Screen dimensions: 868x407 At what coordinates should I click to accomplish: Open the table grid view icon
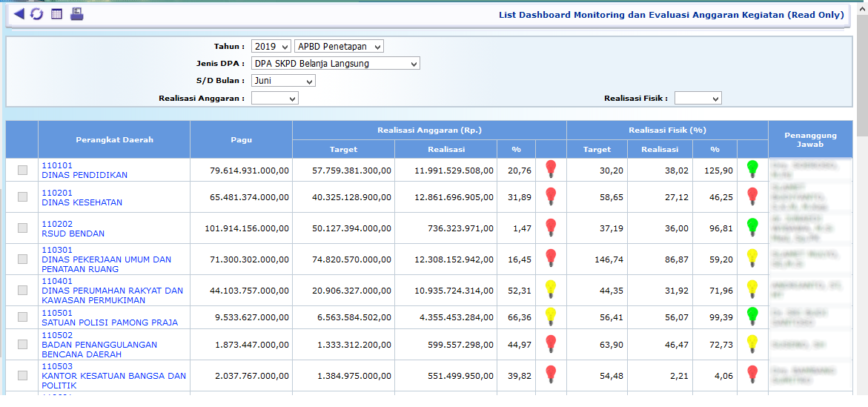[x=56, y=14]
